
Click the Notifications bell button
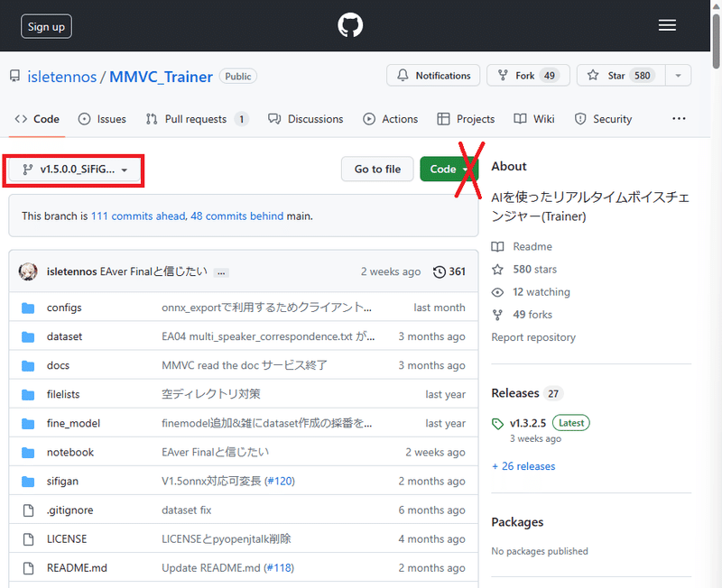[433, 76]
